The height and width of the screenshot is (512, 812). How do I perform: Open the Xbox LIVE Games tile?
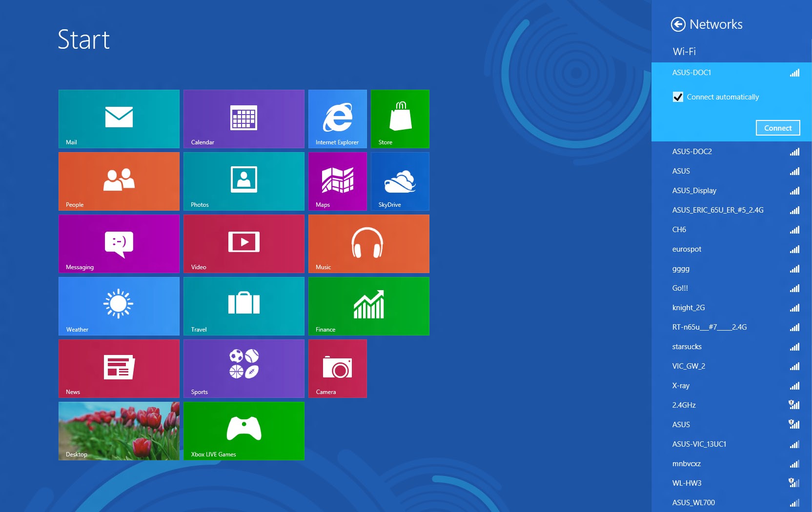[244, 431]
